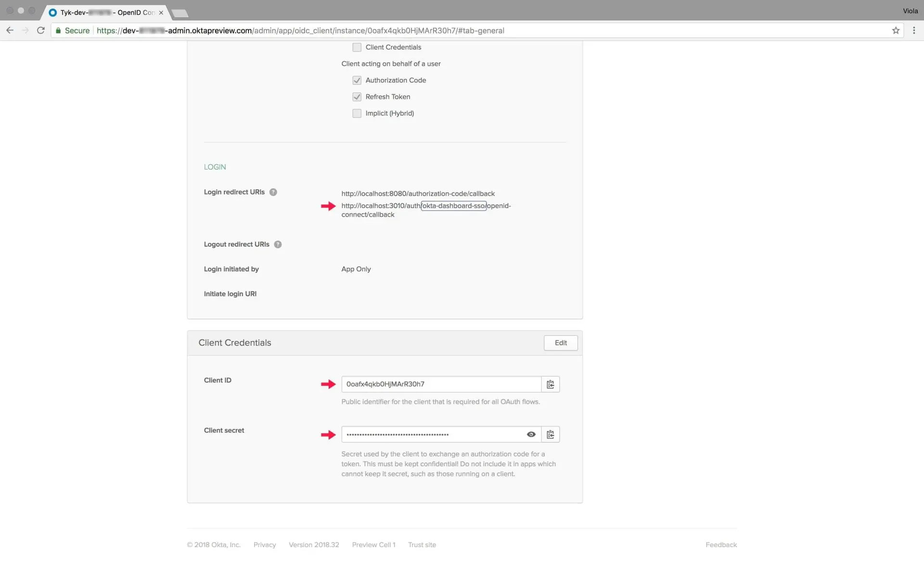Click the Edit button in Client Credentials
Viewport: 924px width, 578px height.
pyautogui.click(x=560, y=342)
